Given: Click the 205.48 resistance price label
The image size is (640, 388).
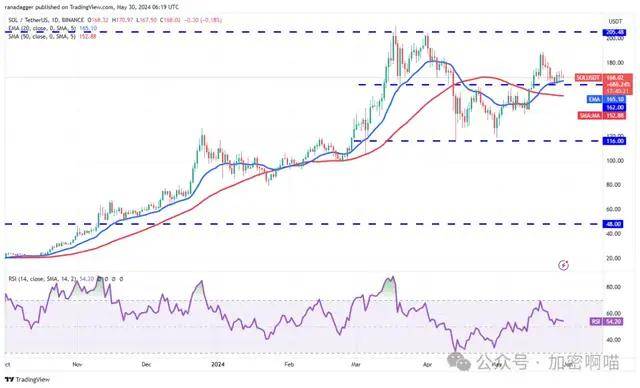Looking at the screenshot, I should [x=614, y=33].
